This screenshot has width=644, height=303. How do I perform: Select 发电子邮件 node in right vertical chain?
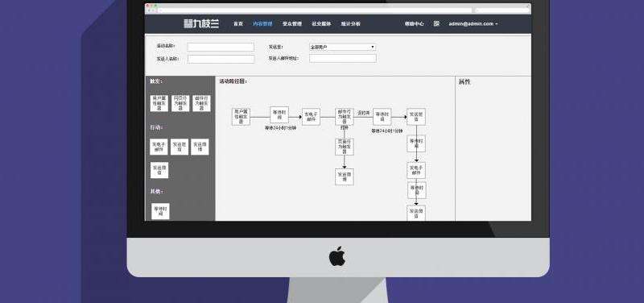pos(416,170)
